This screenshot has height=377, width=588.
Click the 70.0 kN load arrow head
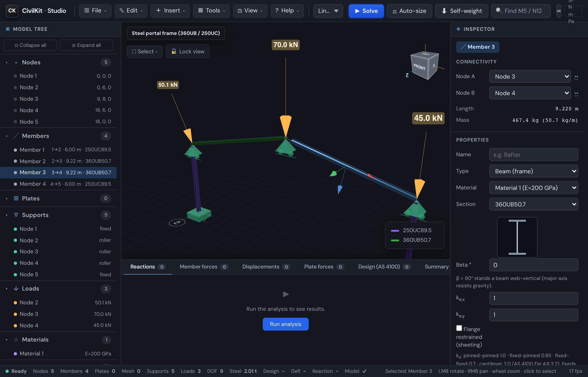point(286,125)
